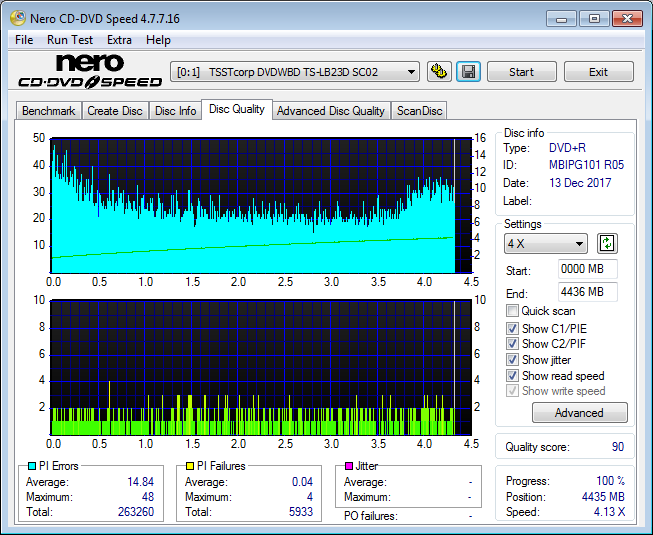The height and width of the screenshot is (535, 653).
Task: Click the disc type DVD+R text
Action: pos(567,148)
